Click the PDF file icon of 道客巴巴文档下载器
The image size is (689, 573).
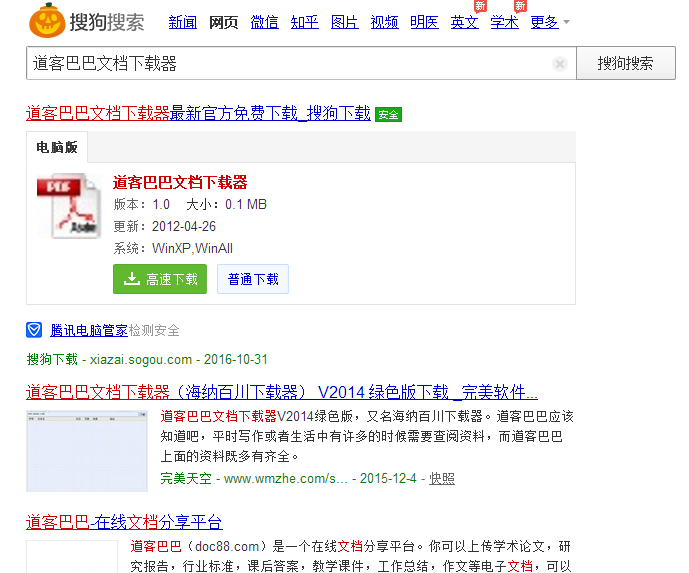pos(69,206)
